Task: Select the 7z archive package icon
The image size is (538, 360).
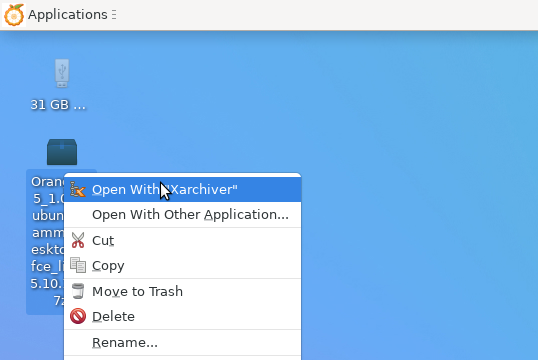Action: tap(62, 152)
